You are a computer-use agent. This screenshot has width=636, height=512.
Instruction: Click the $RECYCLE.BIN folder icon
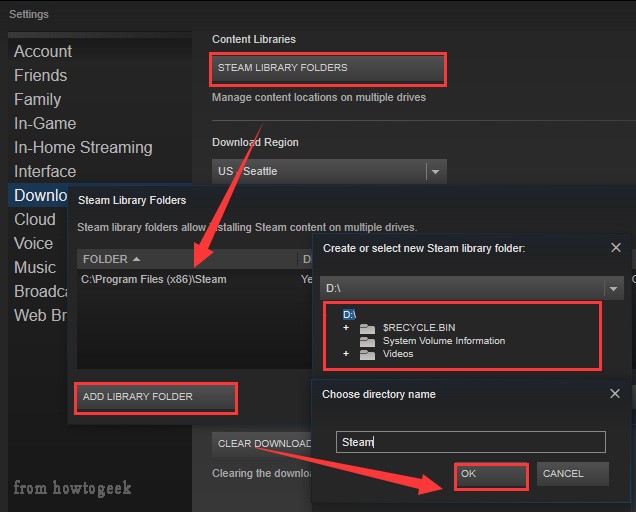point(367,328)
